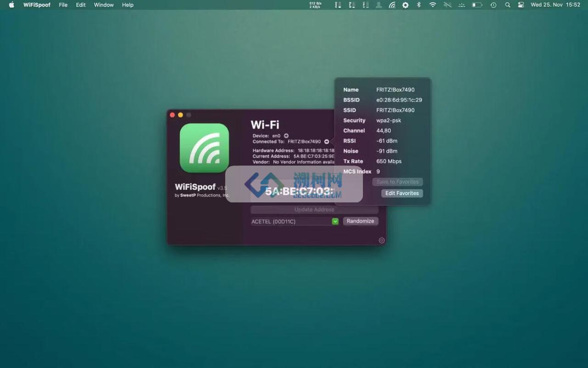The image size is (588, 368).
Task: Click the battery status icon
Action: click(477, 5)
